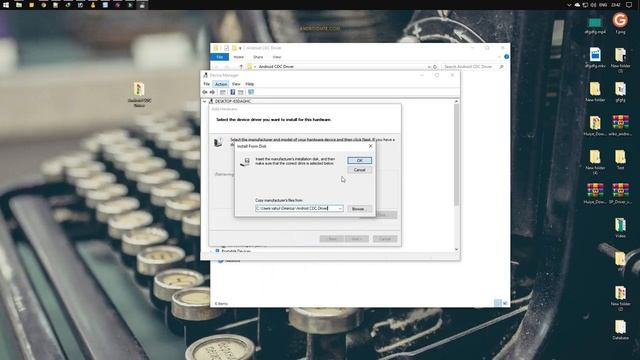Select the dfgdfg.mp4 desktop file
The width and height of the screenshot is (640, 360).
click(x=595, y=25)
